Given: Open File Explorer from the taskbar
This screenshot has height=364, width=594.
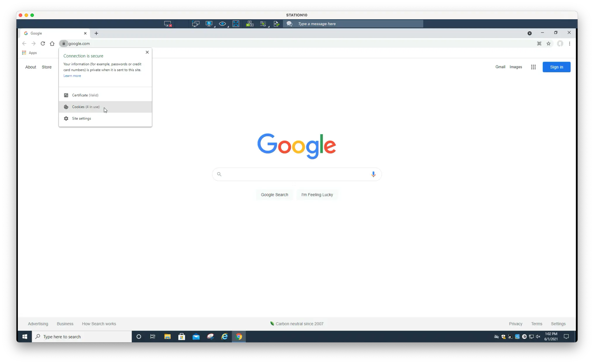Looking at the screenshot, I should pos(168,337).
